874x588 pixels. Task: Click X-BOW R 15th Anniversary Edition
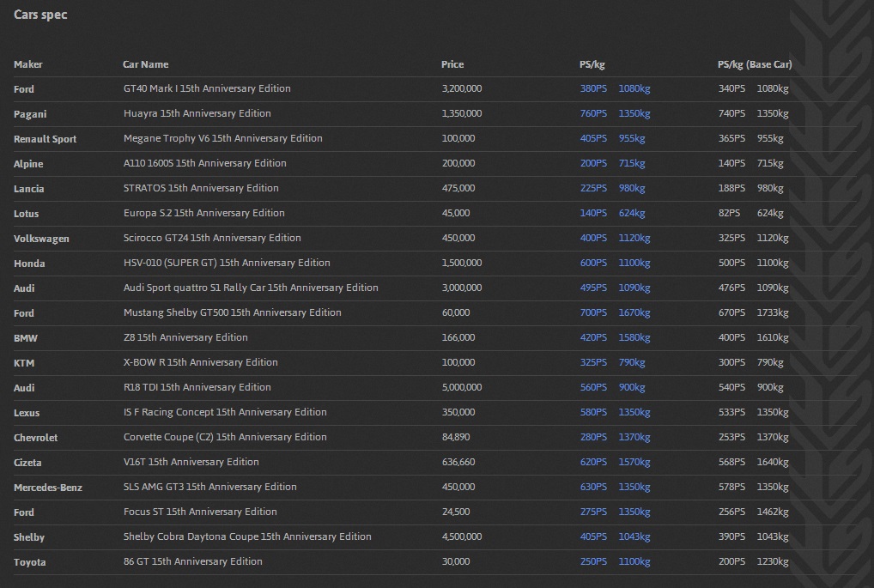click(x=201, y=362)
